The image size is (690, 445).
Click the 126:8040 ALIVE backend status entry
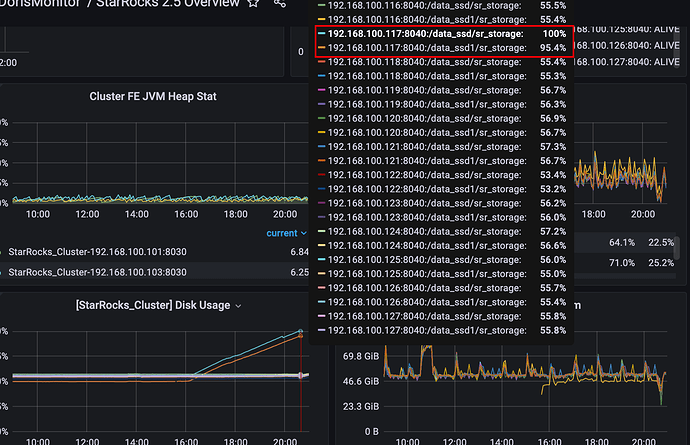[627, 45]
